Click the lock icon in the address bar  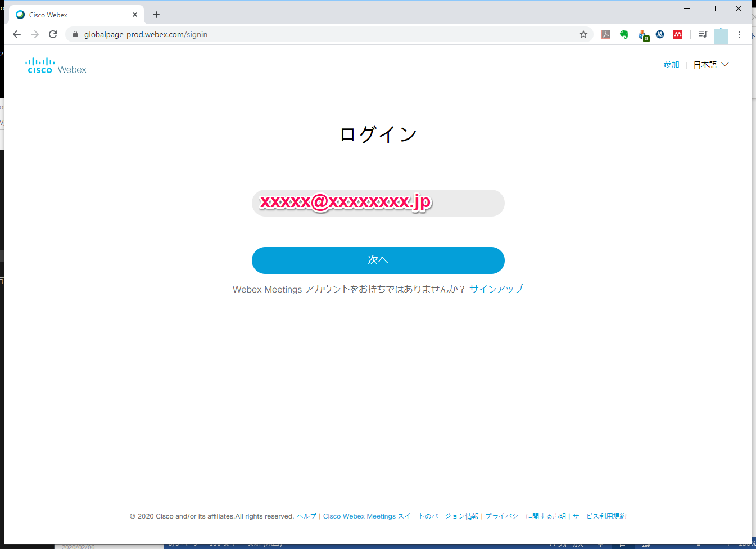tap(75, 34)
